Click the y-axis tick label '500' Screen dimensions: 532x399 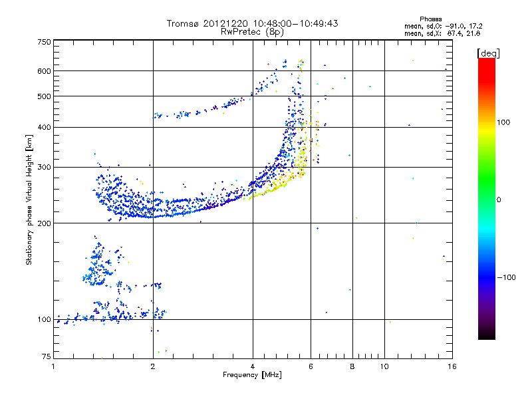coord(44,96)
